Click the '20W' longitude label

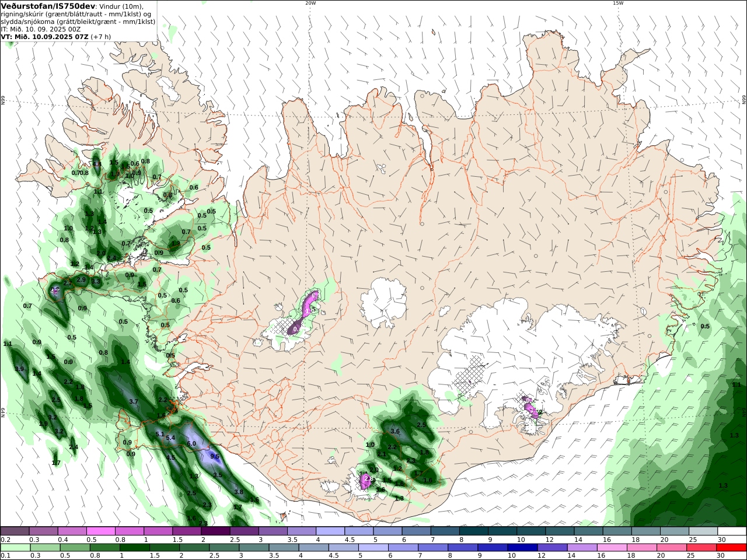click(310, 3)
